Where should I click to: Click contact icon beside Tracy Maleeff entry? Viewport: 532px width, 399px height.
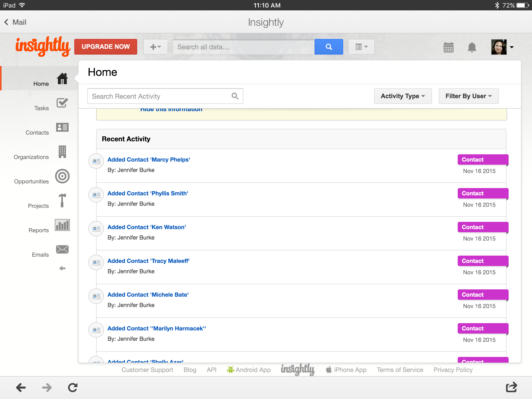click(x=96, y=262)
